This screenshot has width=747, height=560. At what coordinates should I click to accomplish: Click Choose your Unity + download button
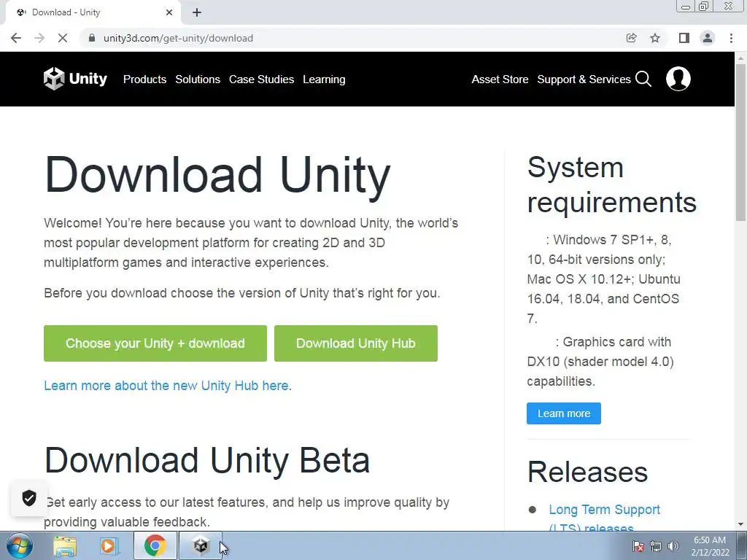coord(155,343)
